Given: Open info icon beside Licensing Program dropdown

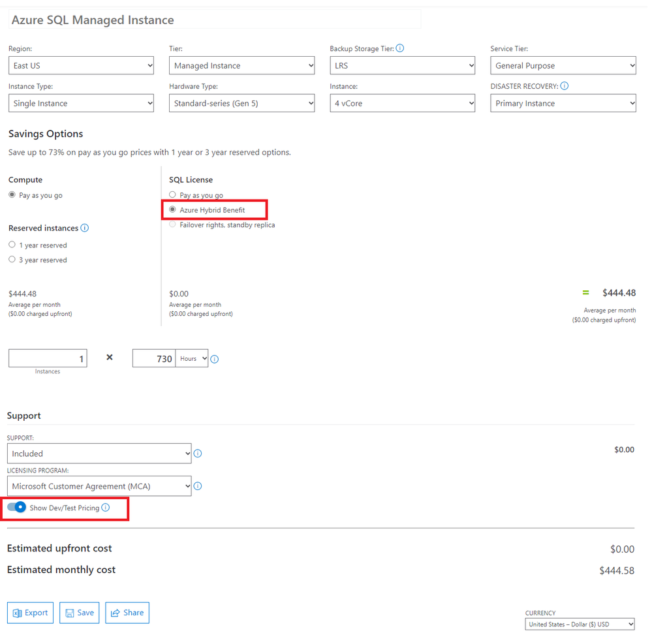Looking at the screenshot, I should click(198, 486).
